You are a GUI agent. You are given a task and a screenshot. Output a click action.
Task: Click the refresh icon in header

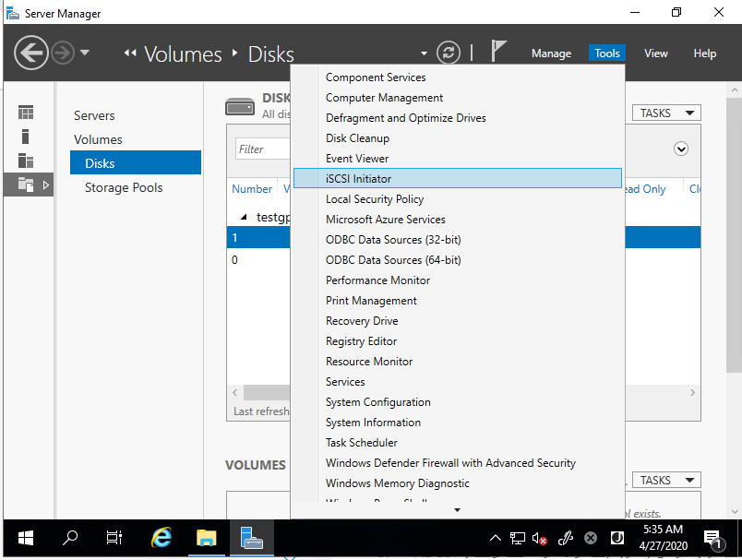tap(449, 53)
